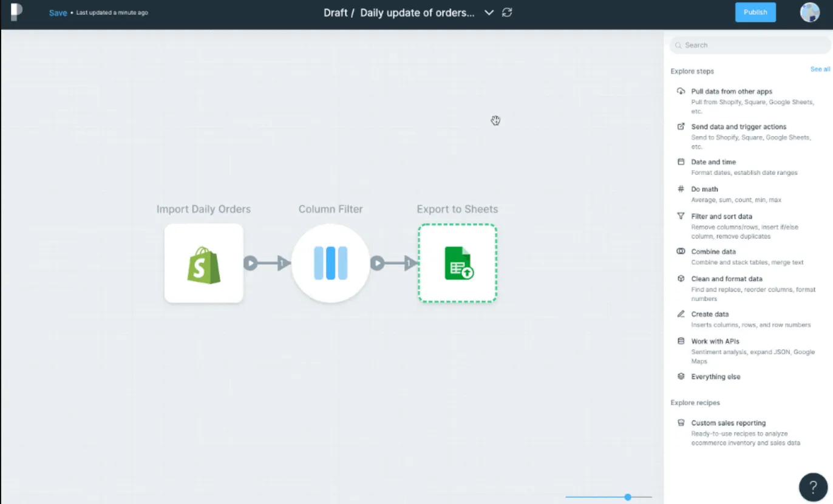This screenshot has width=833, height=504.
Task: Click the Parabola logo in top-left
Action: 16,12
